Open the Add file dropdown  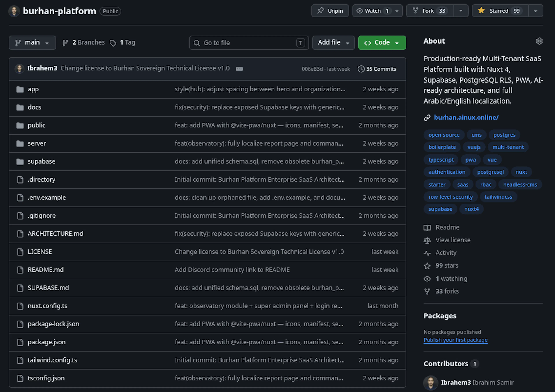pyautogui.click(x=333, y=43)
